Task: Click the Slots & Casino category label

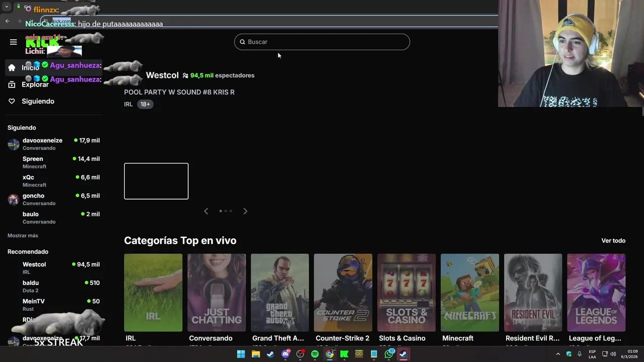Action: coord(402,338)
